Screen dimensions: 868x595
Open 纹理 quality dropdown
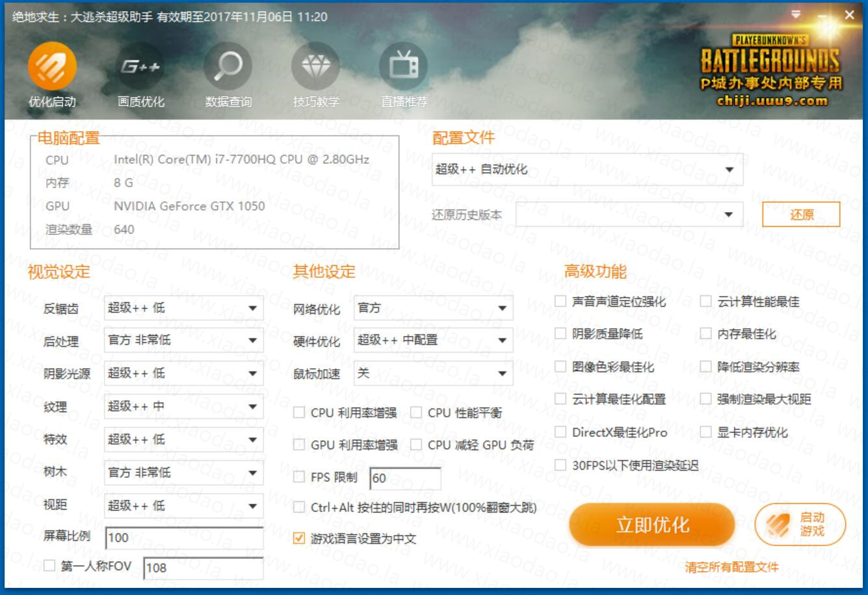click(x=184, y=407)
